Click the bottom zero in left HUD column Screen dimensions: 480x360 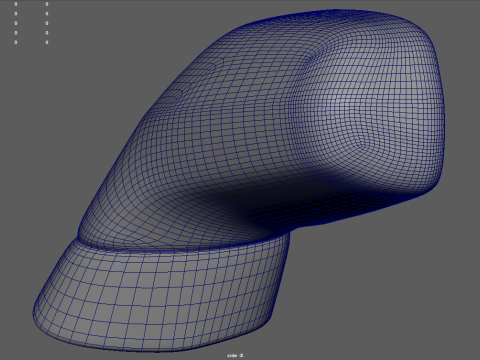coord(16,42)
